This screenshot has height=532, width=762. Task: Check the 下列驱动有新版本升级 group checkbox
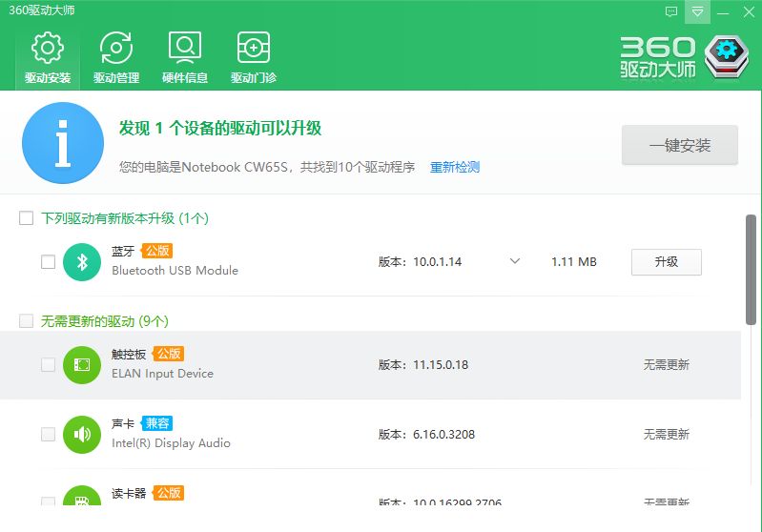coord(27,218)
